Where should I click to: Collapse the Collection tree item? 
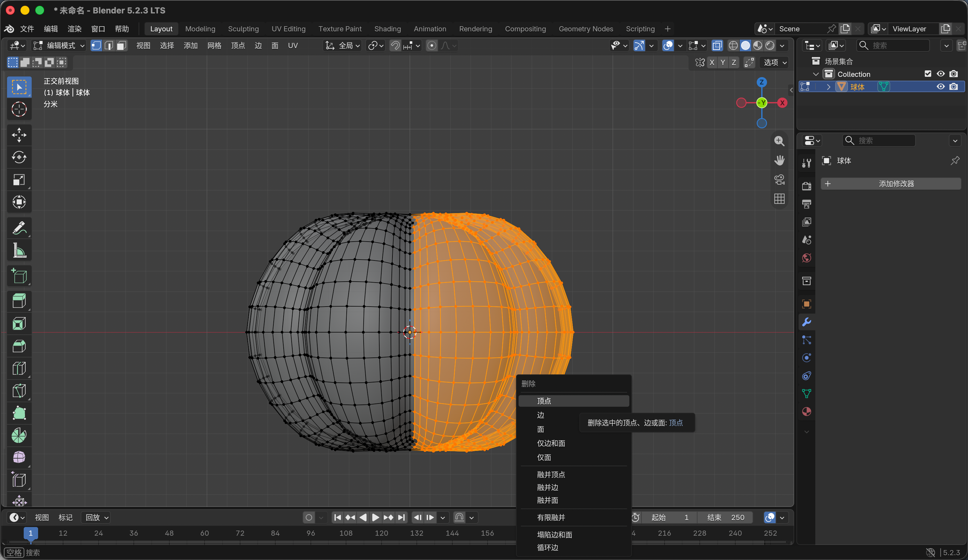[x=816, y=74]
